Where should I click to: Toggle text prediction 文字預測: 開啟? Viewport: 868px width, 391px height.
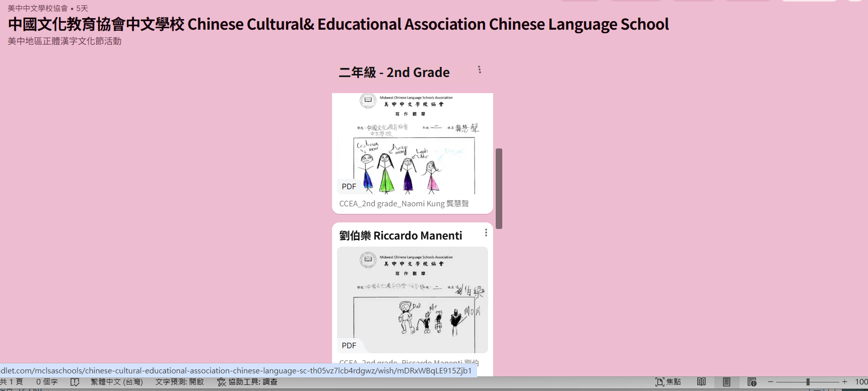(x=179, y=382)
